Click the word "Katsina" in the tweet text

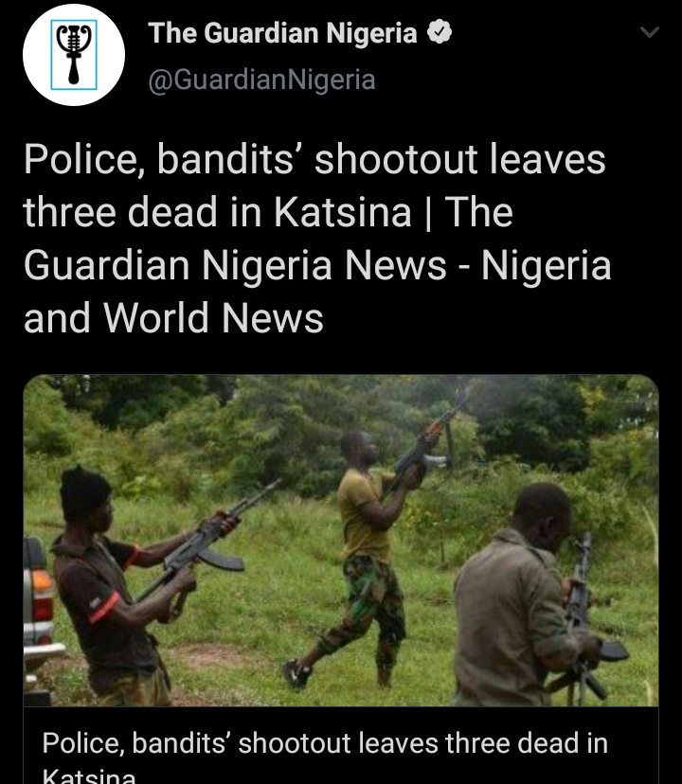click(x=342, y=212)
